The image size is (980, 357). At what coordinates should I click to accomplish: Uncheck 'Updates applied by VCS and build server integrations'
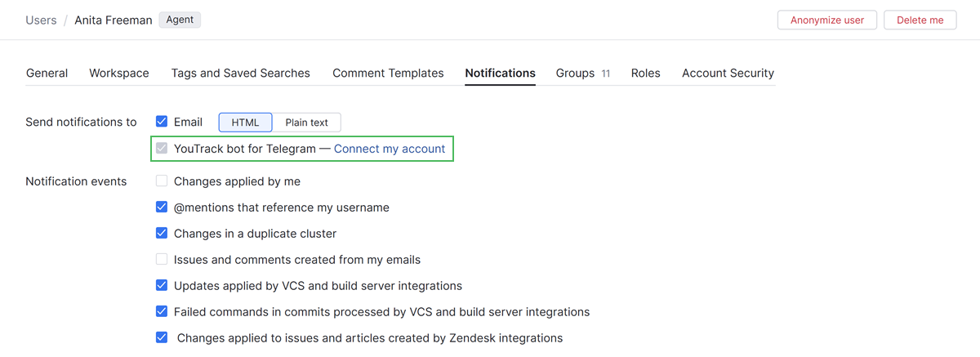point(162,286)
